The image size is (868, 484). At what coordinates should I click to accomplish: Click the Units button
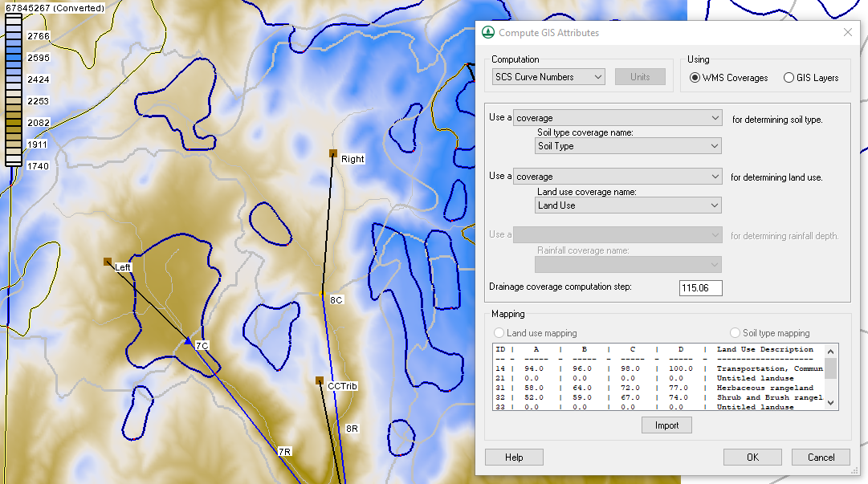(640, 77)
